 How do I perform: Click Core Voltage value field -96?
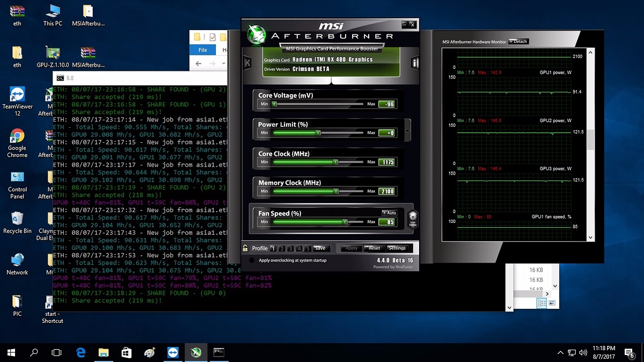(387, 104)
